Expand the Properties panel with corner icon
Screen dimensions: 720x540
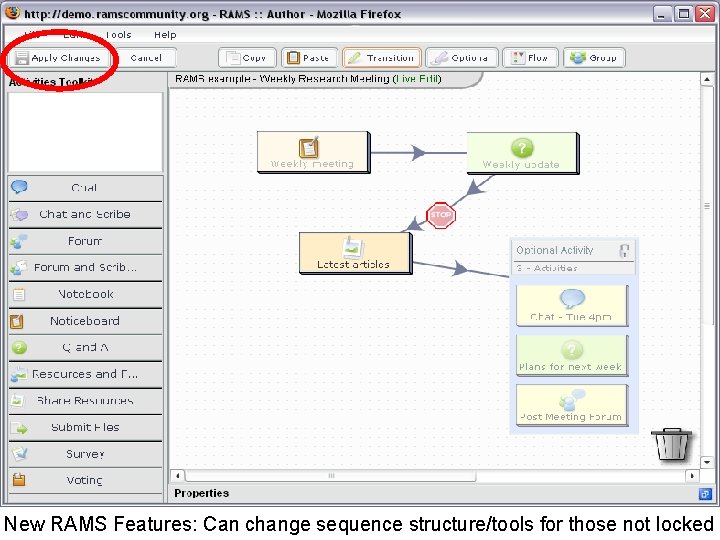click(705, 494)
